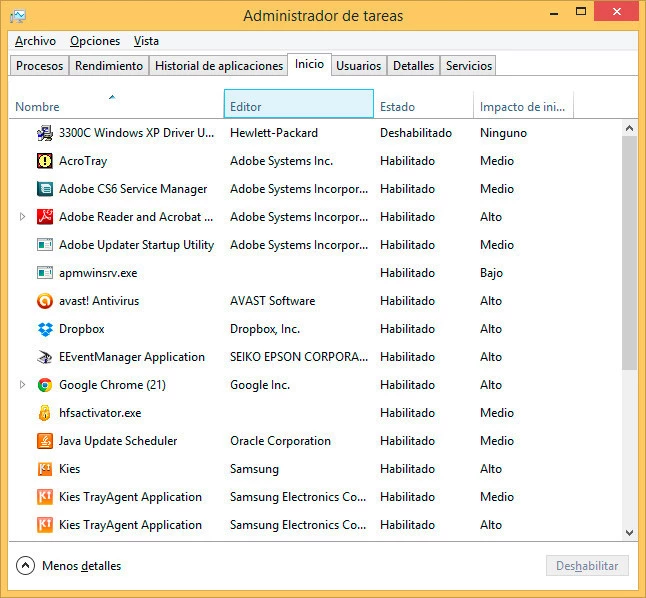Image resolution: width=646 pixels, height=598 pixels.
Task: Click the AcroTray icon
Action: point(45,161)
